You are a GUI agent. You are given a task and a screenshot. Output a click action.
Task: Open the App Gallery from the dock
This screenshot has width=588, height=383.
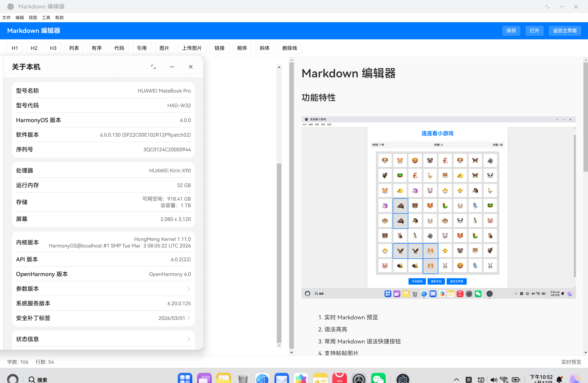point(339,379)
